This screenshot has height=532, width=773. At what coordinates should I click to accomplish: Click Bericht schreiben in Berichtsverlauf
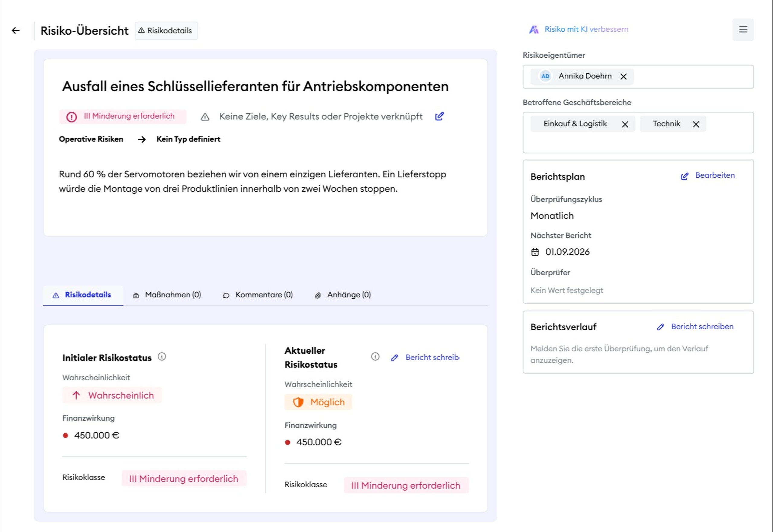coord(702,327)
